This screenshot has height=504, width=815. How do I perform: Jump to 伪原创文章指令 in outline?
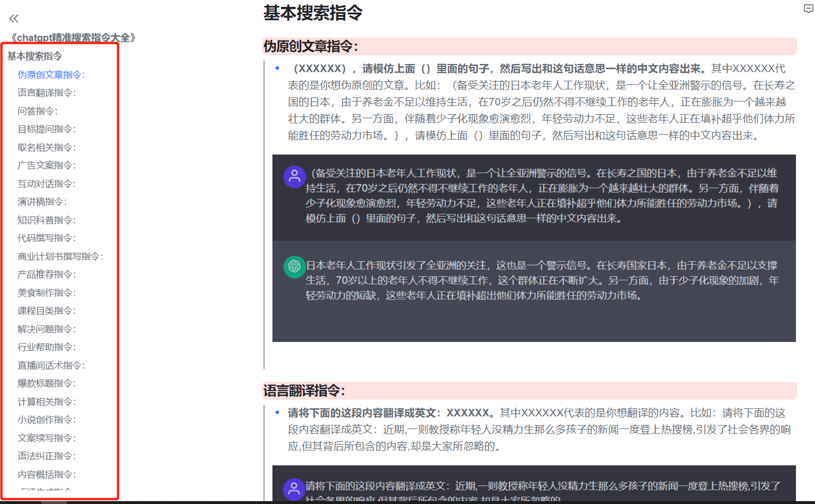(51, 74)
